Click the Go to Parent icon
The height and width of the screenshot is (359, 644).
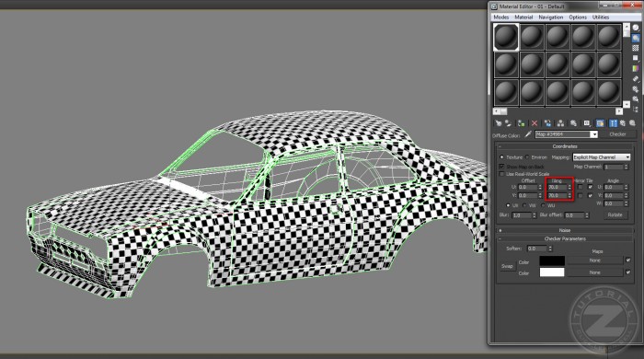pyautogui.click(x=623, y=123)
